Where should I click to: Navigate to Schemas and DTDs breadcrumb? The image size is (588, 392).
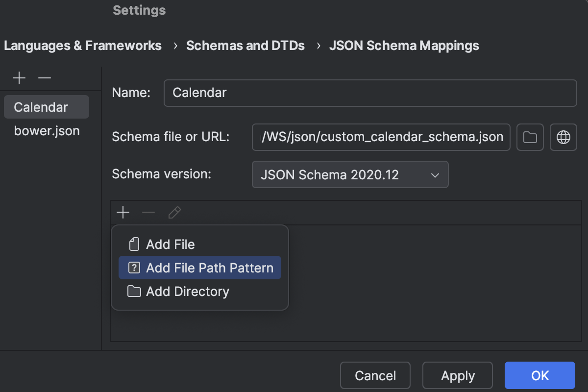pyautogui.click(x=245, y=45)
